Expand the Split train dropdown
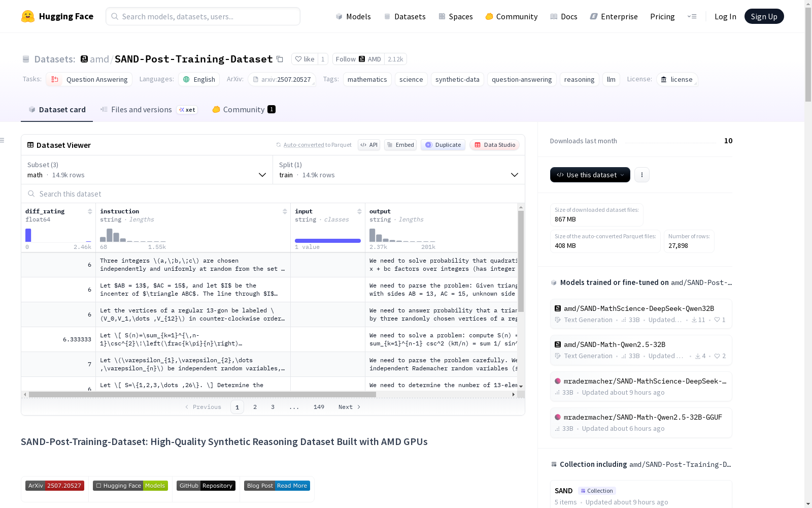This screenshot has height=508, width=812. [399, 170]
